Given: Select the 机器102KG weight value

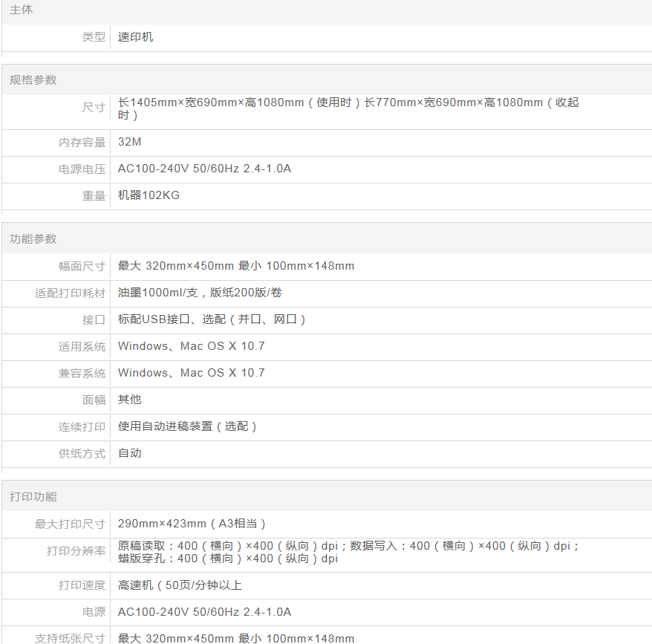Looking at the screenshot, I should pyautogui.click(x=149, y=195).
